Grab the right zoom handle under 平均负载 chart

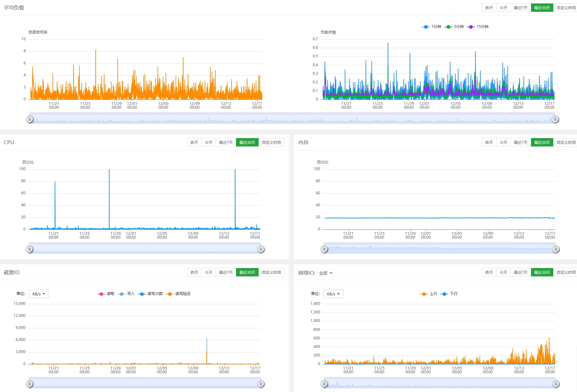(x=555, y=119)
